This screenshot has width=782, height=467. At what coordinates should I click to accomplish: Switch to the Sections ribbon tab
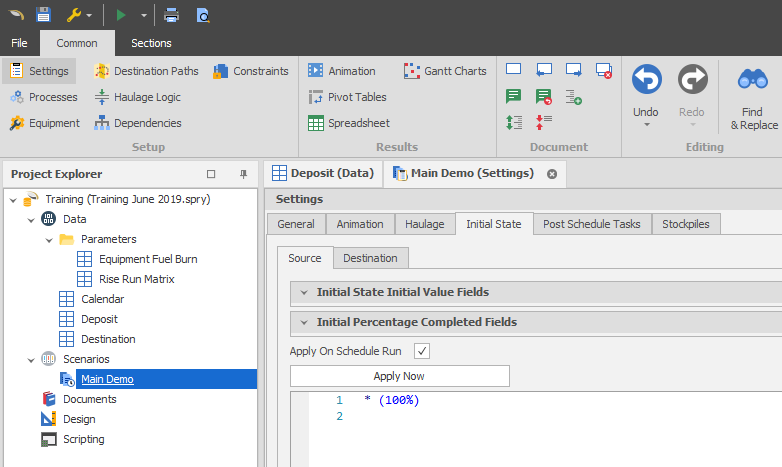click(x=151, y=43)
